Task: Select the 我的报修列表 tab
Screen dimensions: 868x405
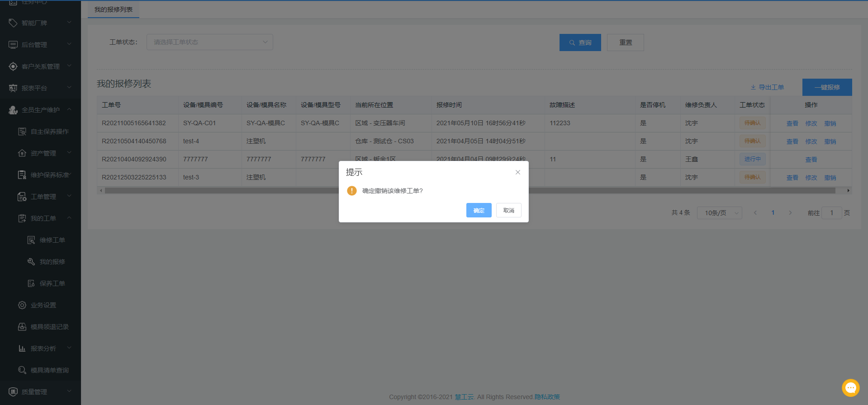Action: pyautogui.click(x=114, y=9)
